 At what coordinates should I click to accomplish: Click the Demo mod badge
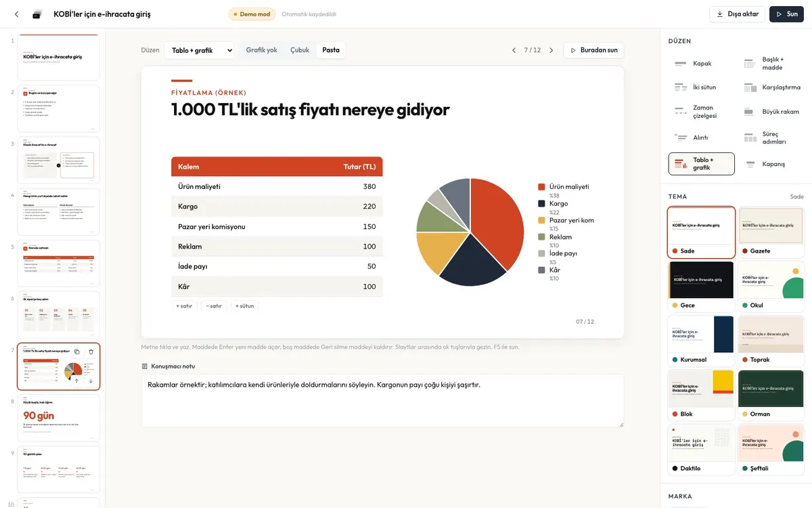coord(250,14)
